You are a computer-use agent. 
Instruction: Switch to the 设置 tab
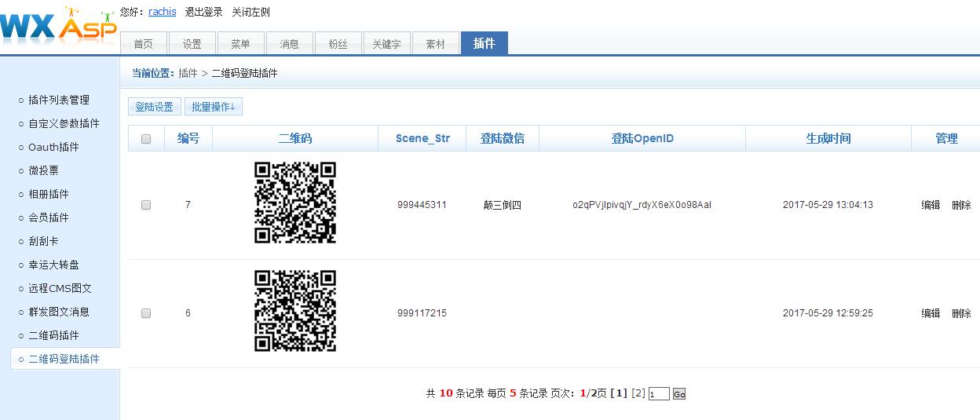[192, 44]
